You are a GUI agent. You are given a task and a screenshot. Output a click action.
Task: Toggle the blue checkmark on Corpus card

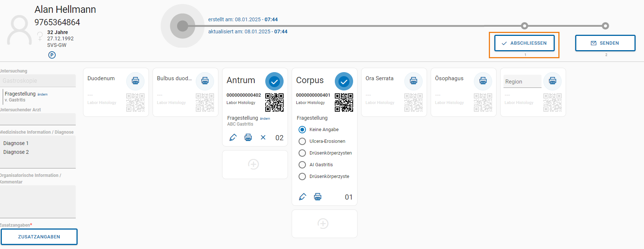point(344,81)
